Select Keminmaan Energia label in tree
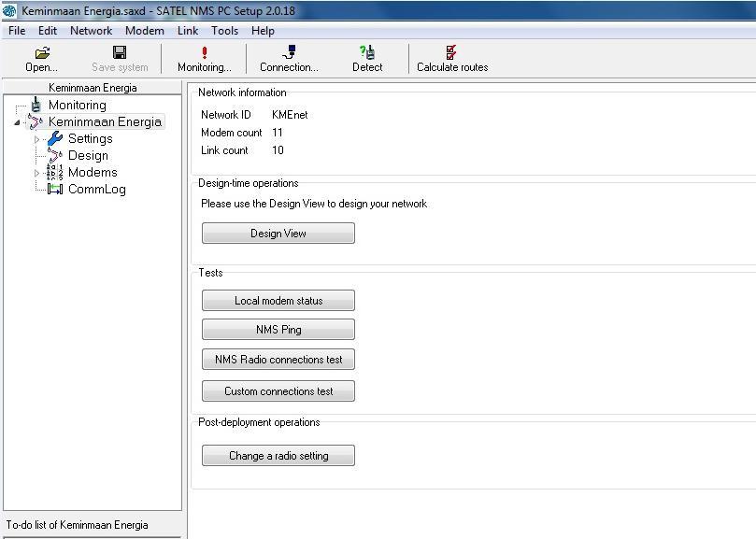The image size is (756, 539). click(x=105, y=121)
